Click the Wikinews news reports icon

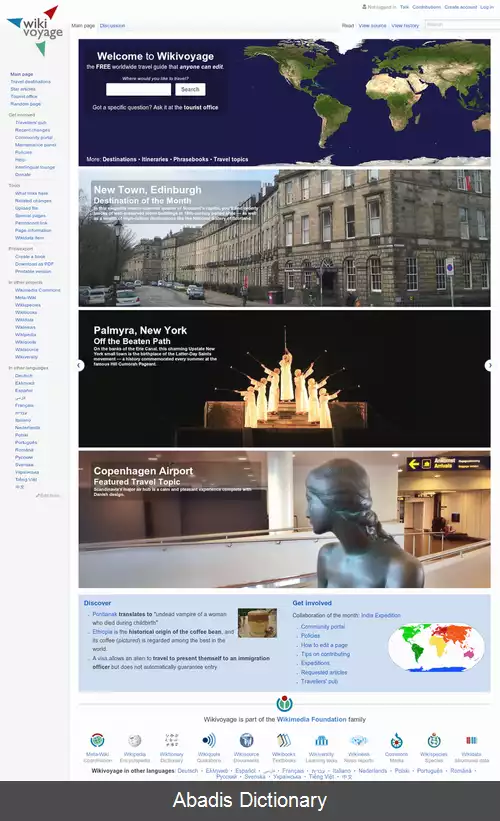359,740
